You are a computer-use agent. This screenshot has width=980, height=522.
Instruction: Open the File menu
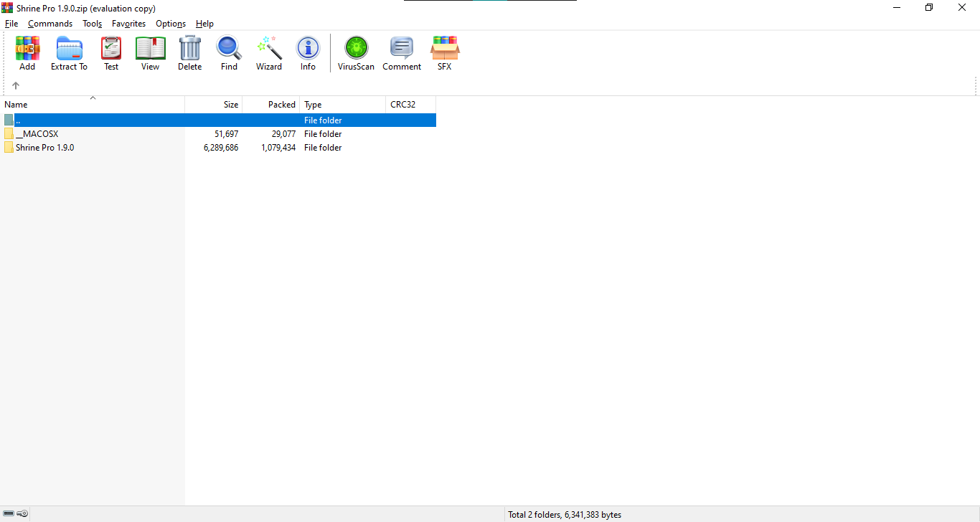pyautogui.click(x=11, y=24)
